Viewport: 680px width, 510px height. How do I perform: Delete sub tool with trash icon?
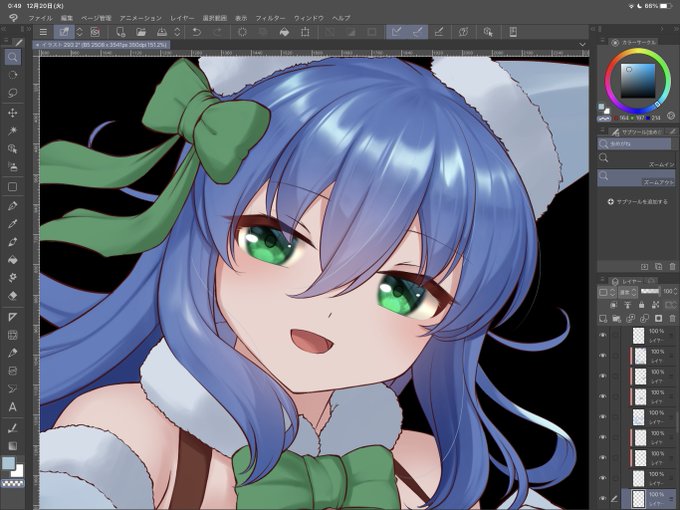pos(673,266)
